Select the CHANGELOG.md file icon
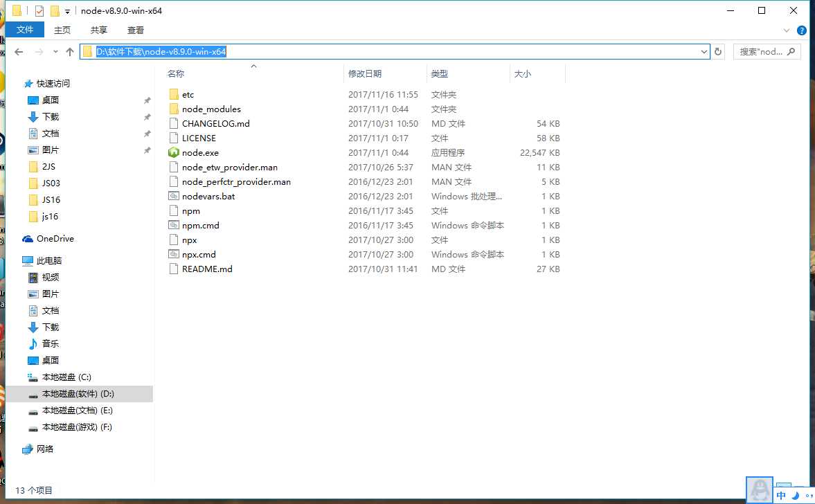 tap(174, 124)
